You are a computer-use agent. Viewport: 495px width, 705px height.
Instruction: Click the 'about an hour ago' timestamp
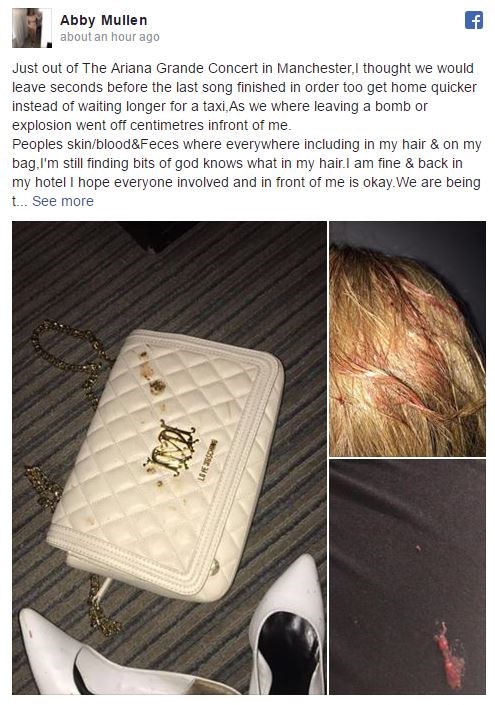pyautogui.click(x=110, y=37)
